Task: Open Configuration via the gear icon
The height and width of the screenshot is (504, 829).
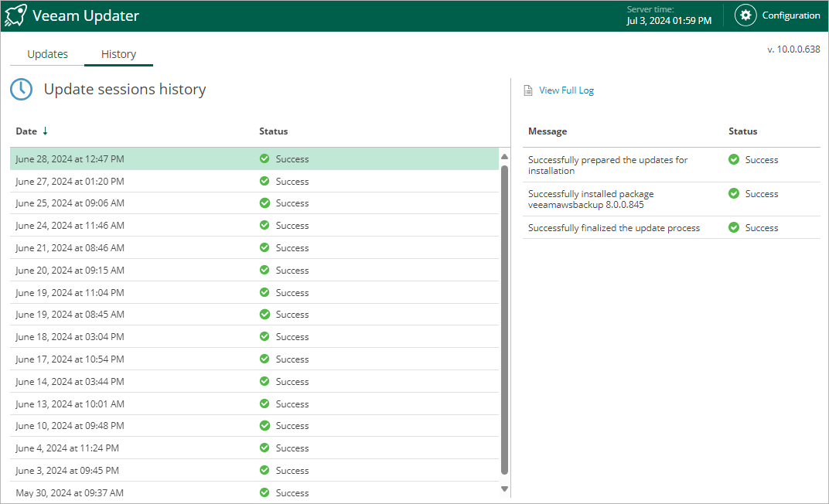Action: tap(745, 15)
